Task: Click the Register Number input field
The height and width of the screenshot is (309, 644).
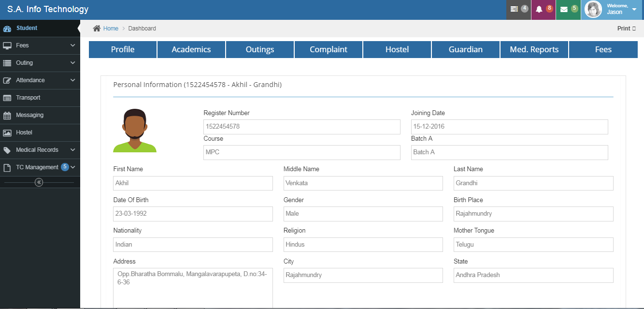Action: pyautogui.click(x=302, y=127)
